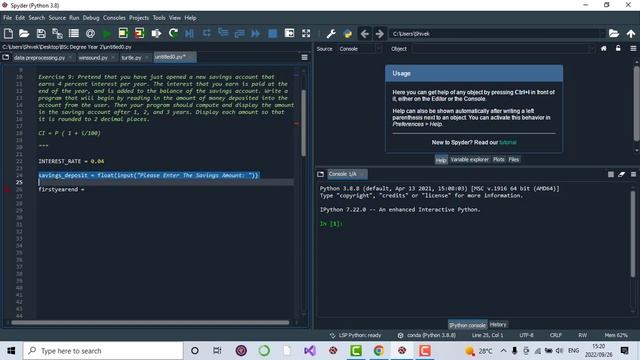
Task: Switch to winsound.py tab
Action: [x=93, y=58]
